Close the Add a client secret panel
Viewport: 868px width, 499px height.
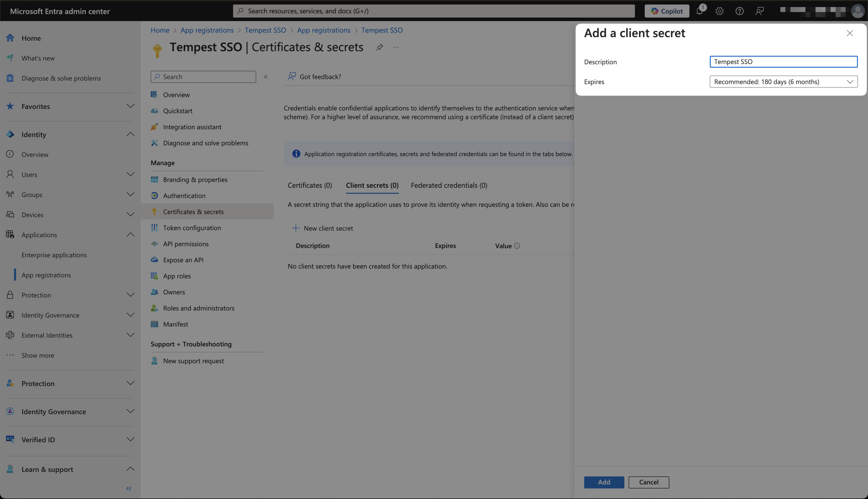click(849, 33)
